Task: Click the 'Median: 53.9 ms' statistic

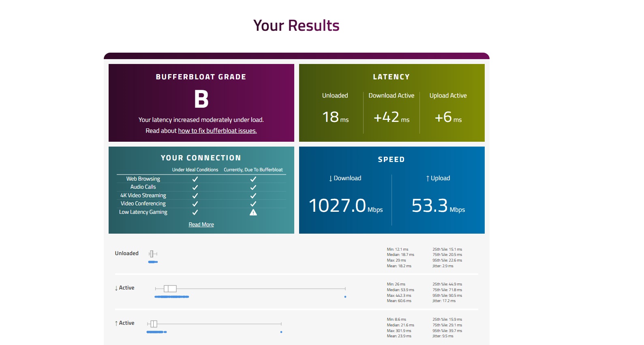Action: coord(400,290)
